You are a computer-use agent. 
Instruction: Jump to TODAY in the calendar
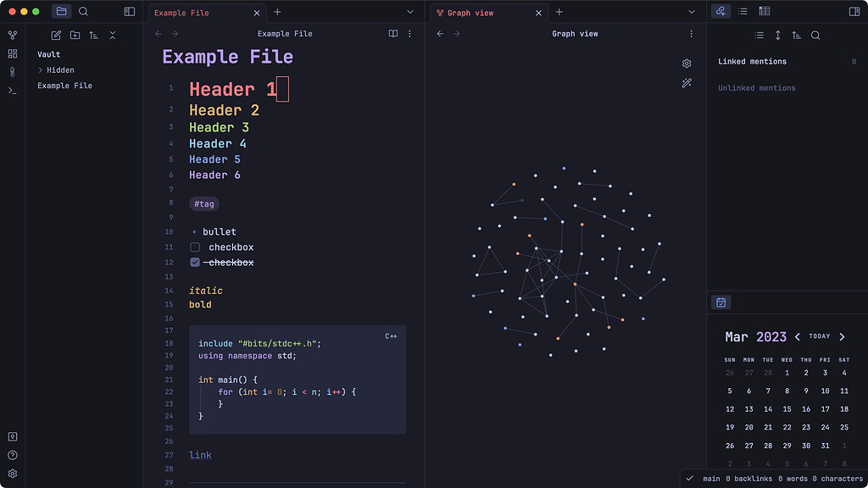[x=819, y=336]
